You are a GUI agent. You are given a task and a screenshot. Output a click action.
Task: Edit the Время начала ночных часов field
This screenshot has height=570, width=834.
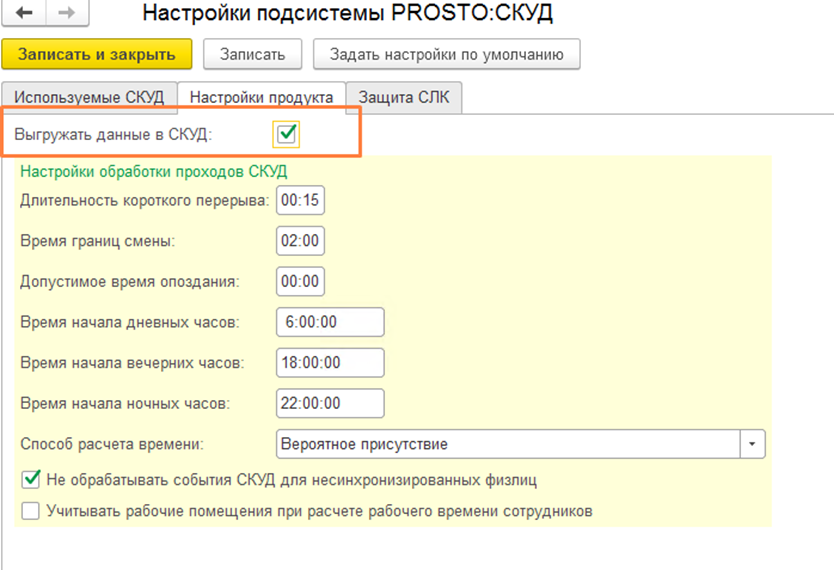[x=330, y=404]
